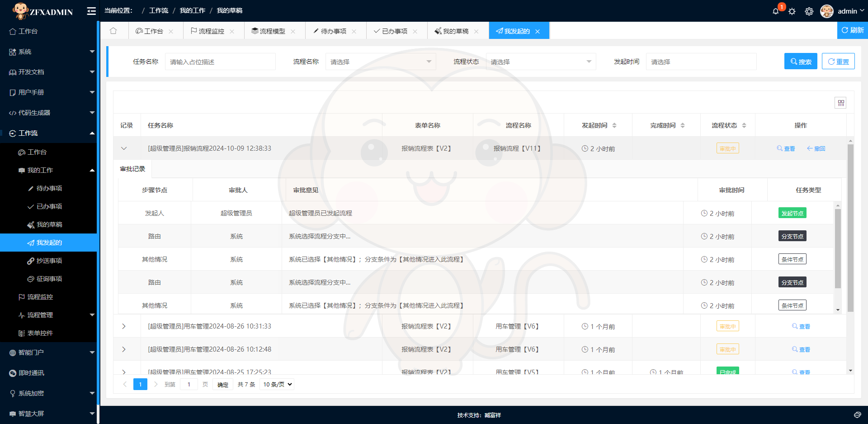Click into the 任务名称 input field
Image resolution: width=868 pixels, height=424 pixels.
point(220,62)
